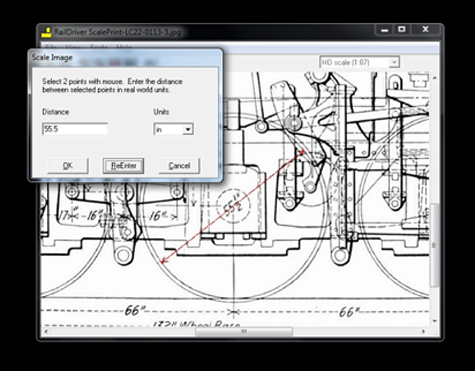Screen dimensions: 475x371
Task: Click the horizontal scrollbar left arrow
Action: (x=46, y=331)
